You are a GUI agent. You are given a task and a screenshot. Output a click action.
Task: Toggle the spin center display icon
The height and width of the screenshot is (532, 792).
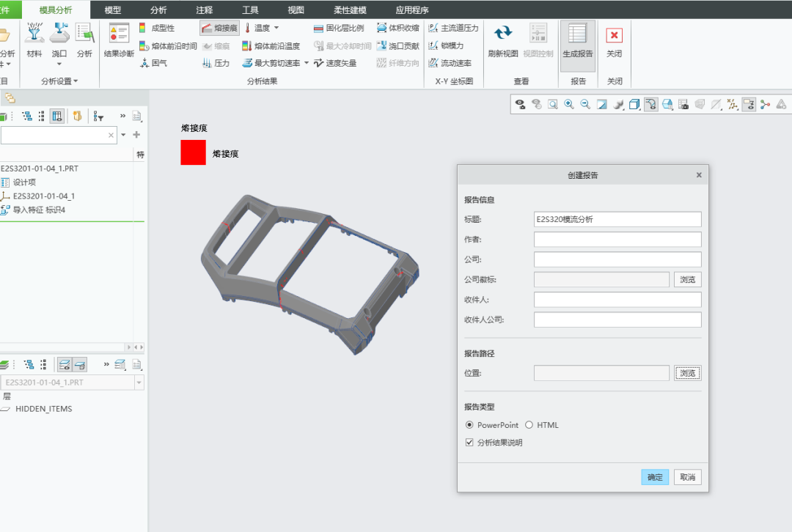pos(765,105)
